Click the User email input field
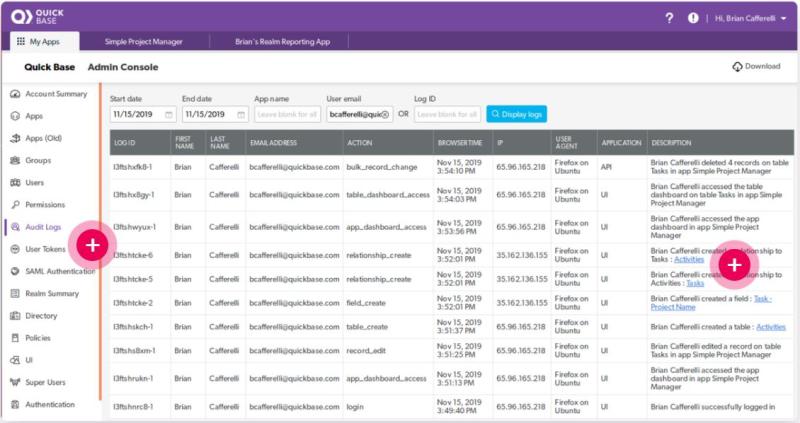The image size is (800, 423). point(360,114)
